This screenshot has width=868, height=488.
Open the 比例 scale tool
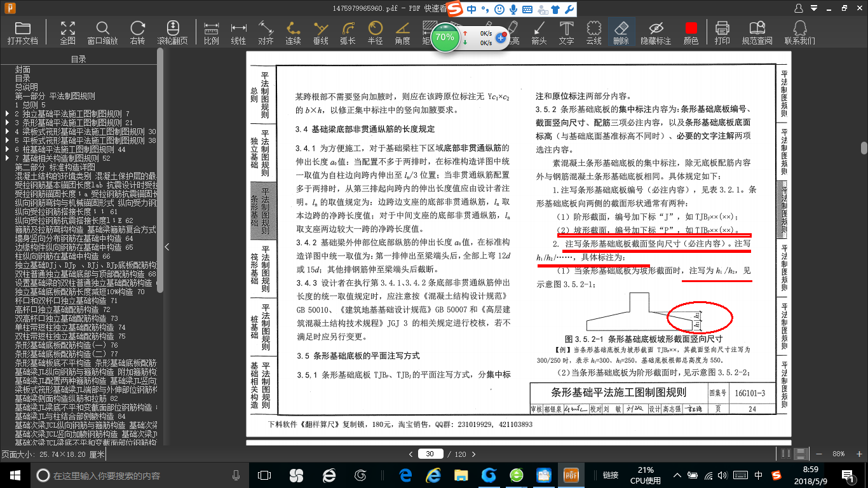[x=212, y=33]
